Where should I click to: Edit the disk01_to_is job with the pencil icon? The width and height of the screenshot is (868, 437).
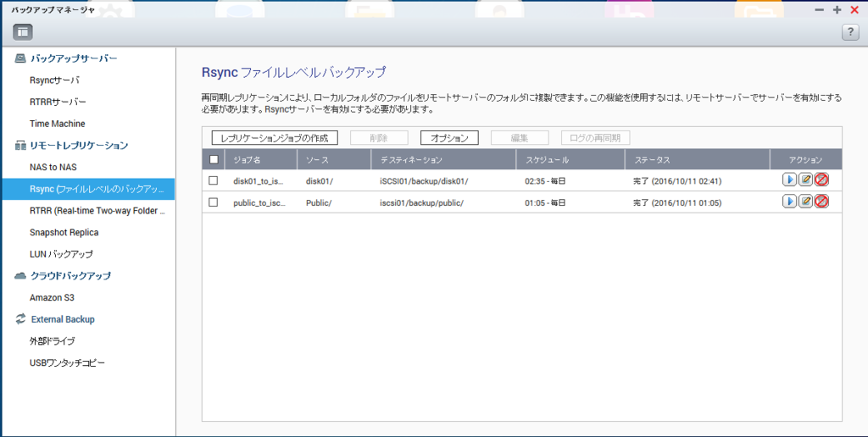click(x=805, y=180)
